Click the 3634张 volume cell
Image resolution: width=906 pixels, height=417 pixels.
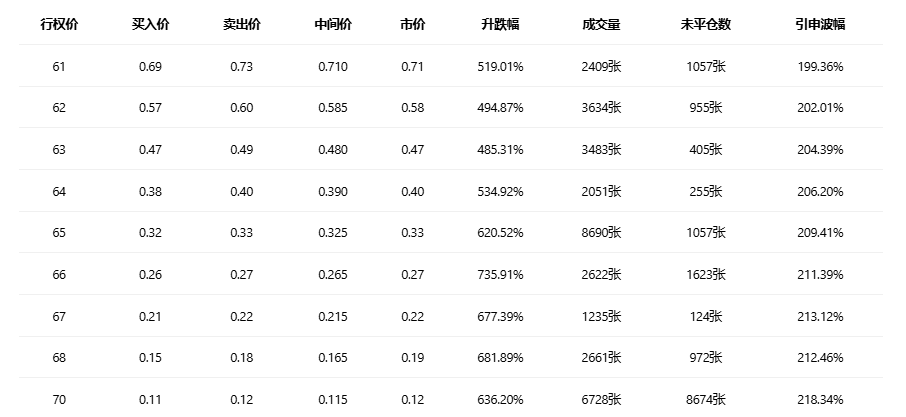click(601, 107)
